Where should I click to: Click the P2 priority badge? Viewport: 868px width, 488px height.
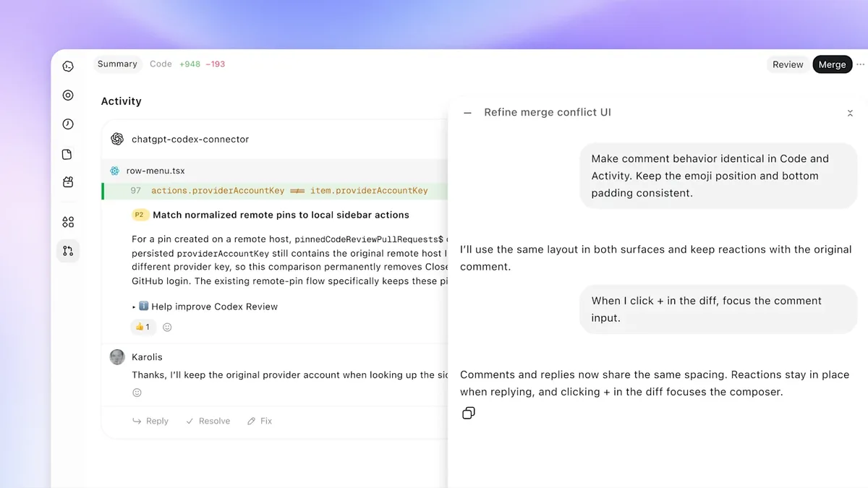point(140,215)
